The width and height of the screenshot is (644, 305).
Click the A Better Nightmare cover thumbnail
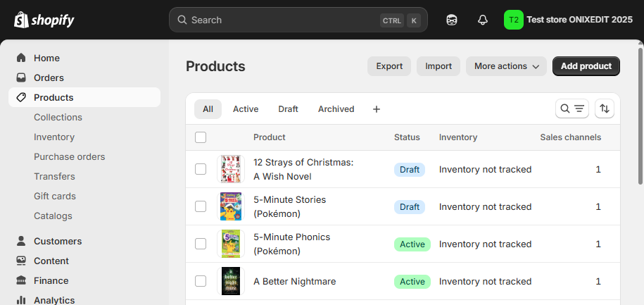click(231, 281)
